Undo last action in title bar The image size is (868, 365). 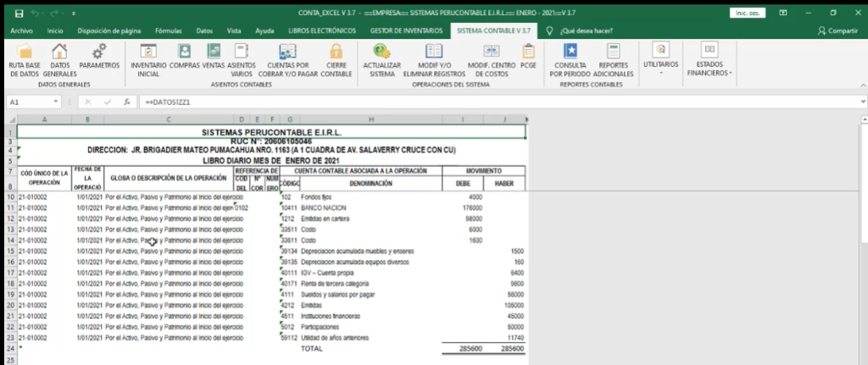tap(36, 13)
